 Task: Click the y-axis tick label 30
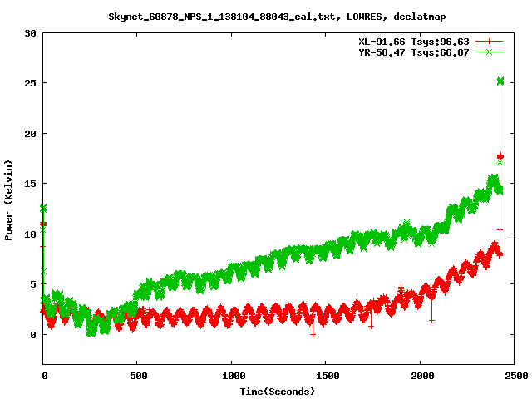31,33
